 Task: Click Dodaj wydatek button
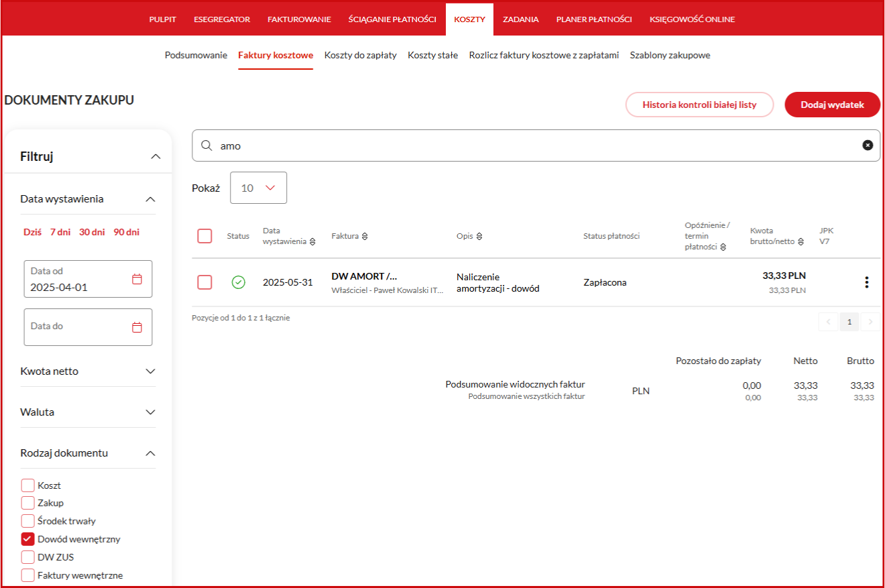[832, 105]
